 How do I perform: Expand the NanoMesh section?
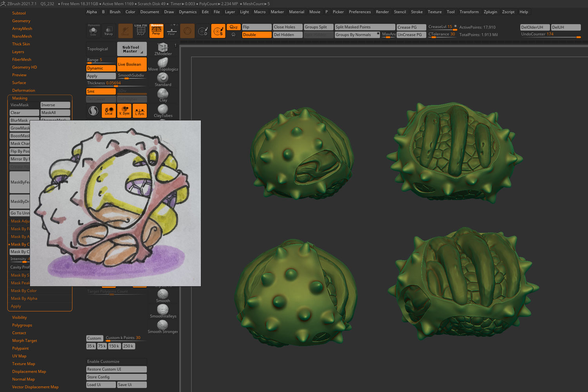click(22, 36)
